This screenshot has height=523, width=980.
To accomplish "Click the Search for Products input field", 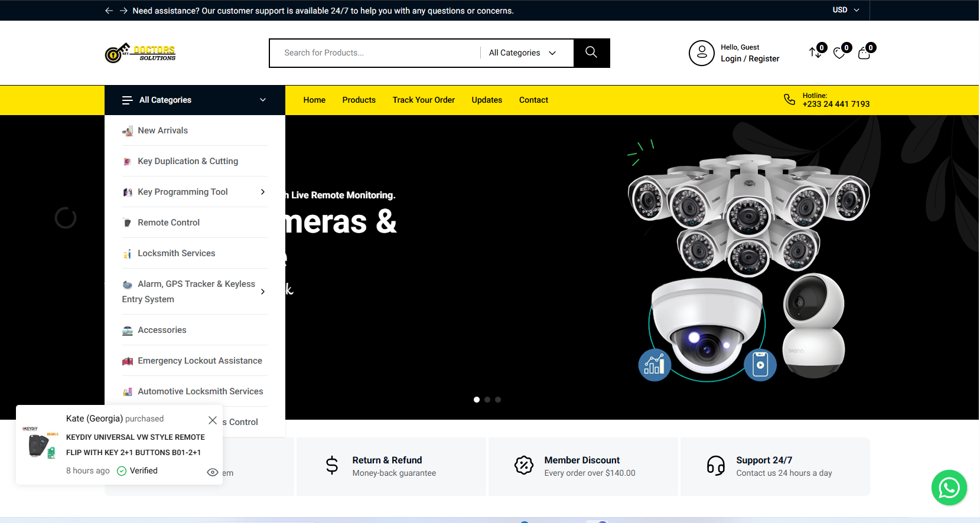I will point(375,53).
